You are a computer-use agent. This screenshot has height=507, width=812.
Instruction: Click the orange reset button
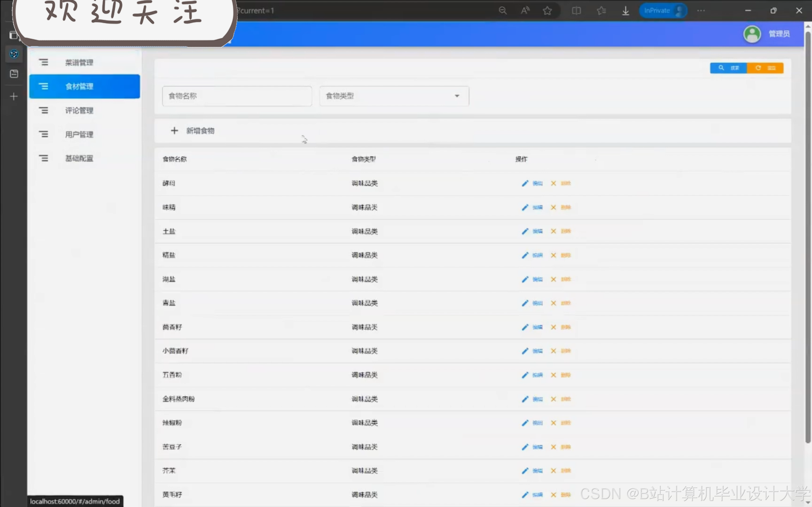765,68
